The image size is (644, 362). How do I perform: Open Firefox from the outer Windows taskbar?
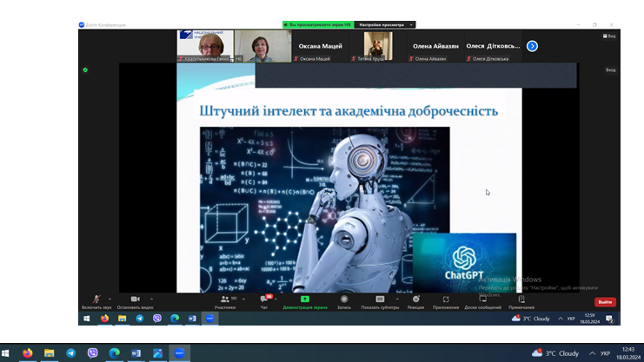[x=28, y=353]
